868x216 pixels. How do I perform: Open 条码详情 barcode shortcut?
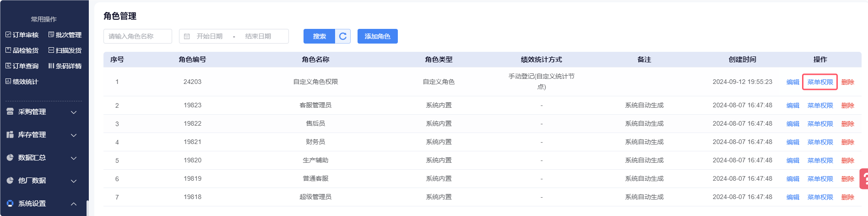tap(65, 66)
